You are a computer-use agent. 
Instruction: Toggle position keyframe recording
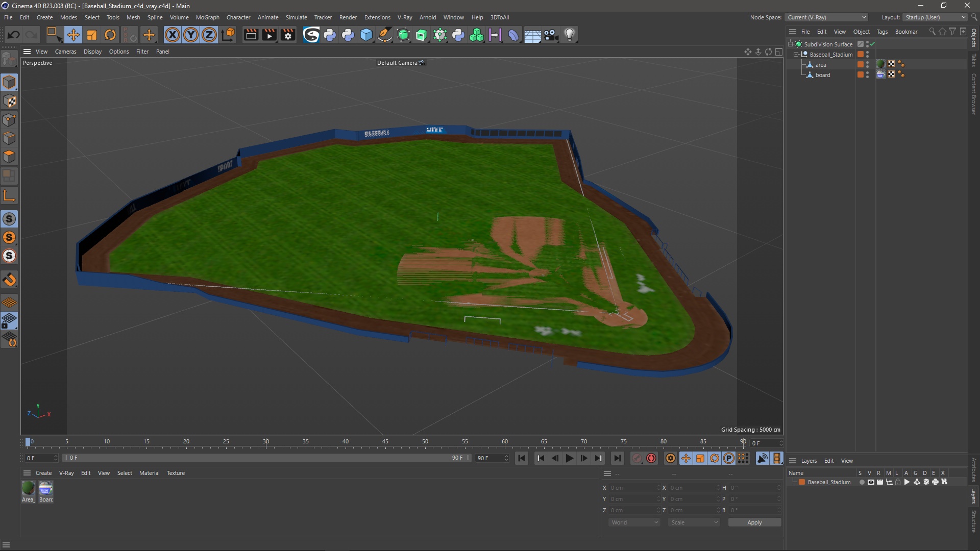pyautogui.click(x=686, y=458)
